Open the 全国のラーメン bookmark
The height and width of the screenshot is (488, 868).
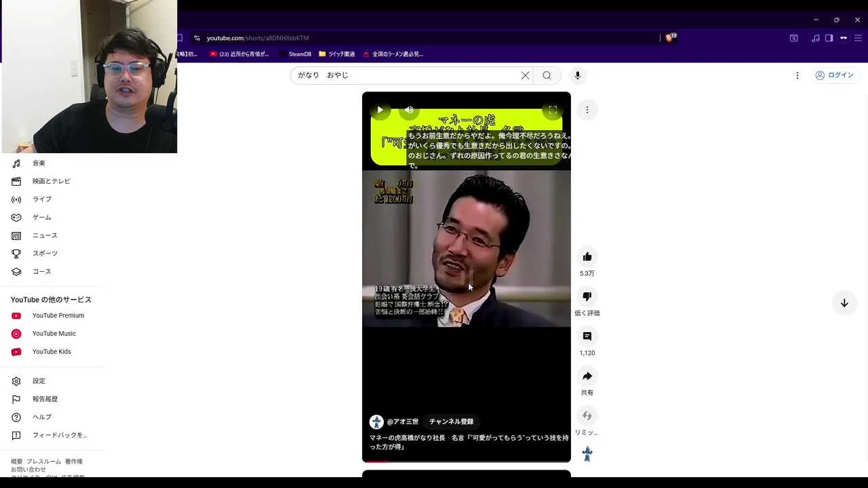393,54
